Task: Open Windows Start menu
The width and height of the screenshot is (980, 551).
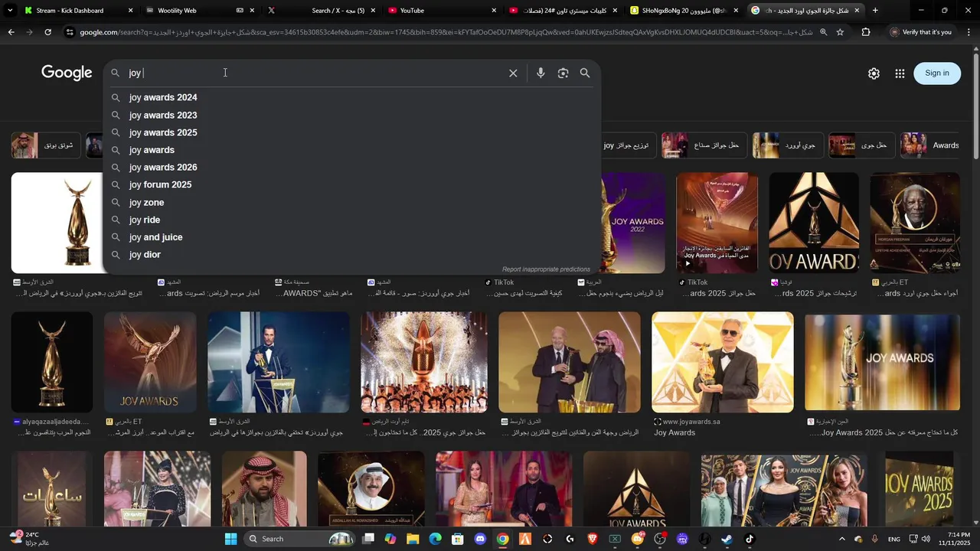Action: 230,539
